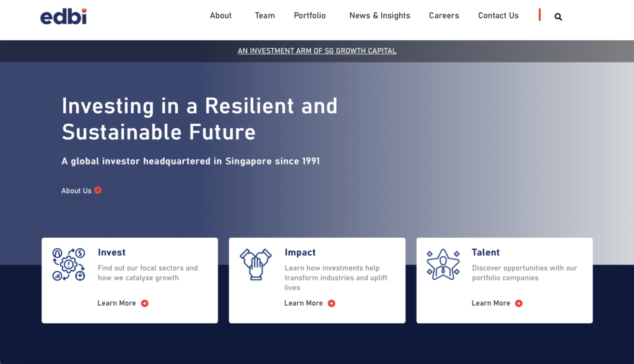Screen dimensions: 634x364
Task: Click the Invest gear-cycle icon
Action: (x=69, y=264)
